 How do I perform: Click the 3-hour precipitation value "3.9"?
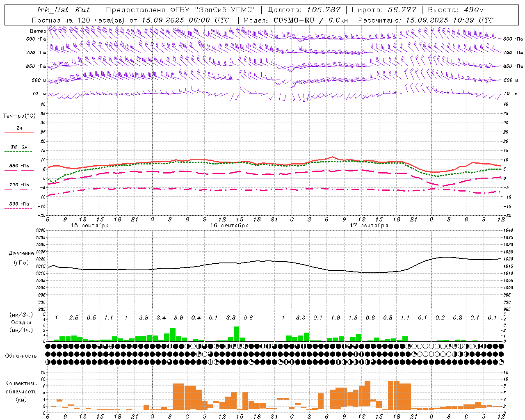point(178,318)
